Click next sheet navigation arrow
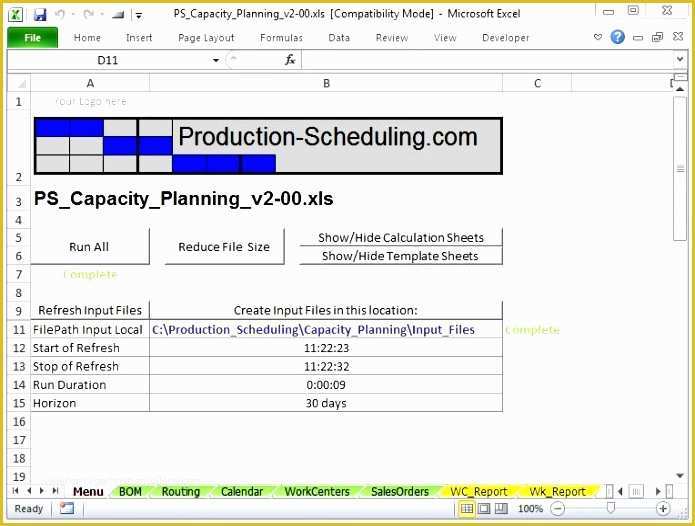 (x=42, y=491)
